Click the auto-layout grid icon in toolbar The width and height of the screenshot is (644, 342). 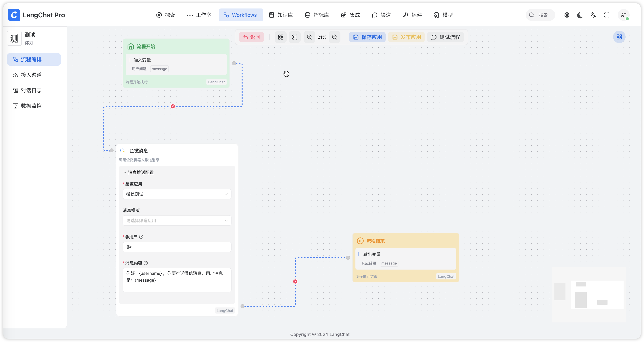[x=281, y=37]
